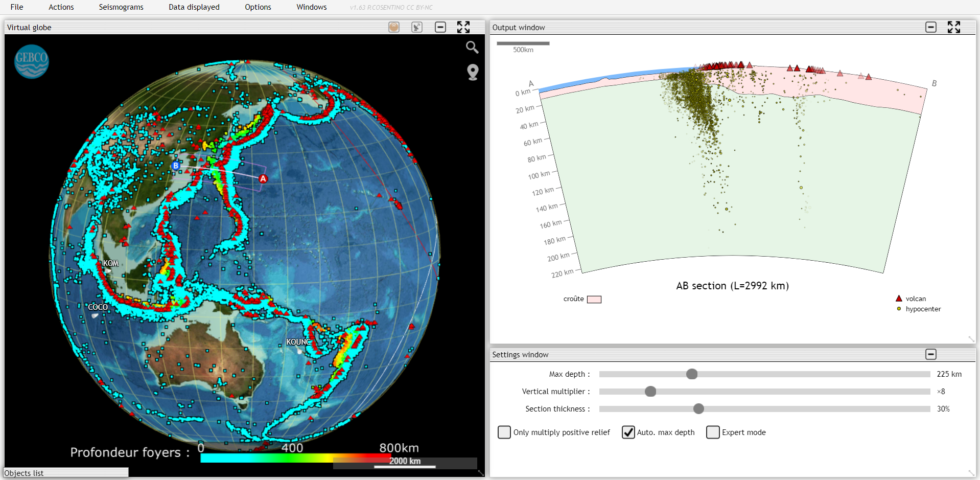Expand Virtual globe to fullscreen
The width and height of the screenshot is (980, 480).
pyautogui.click(x=463, y=27)
